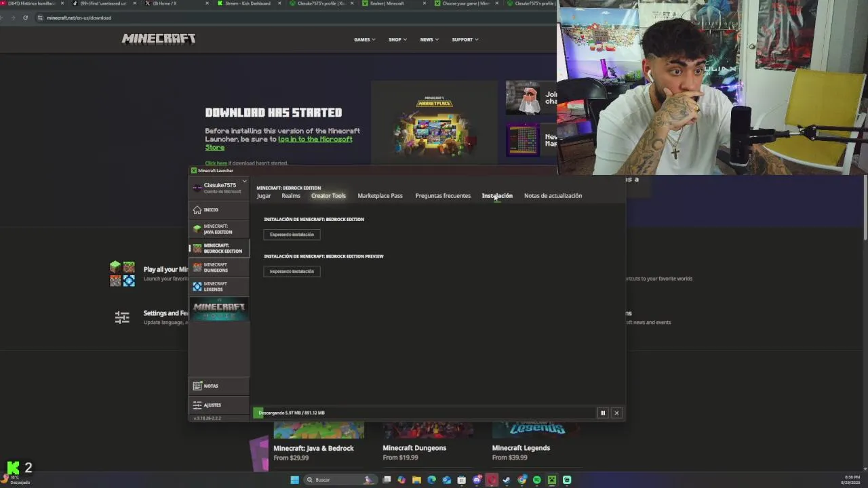
Task: Cancel the launcher download with X
Action: 616,413
